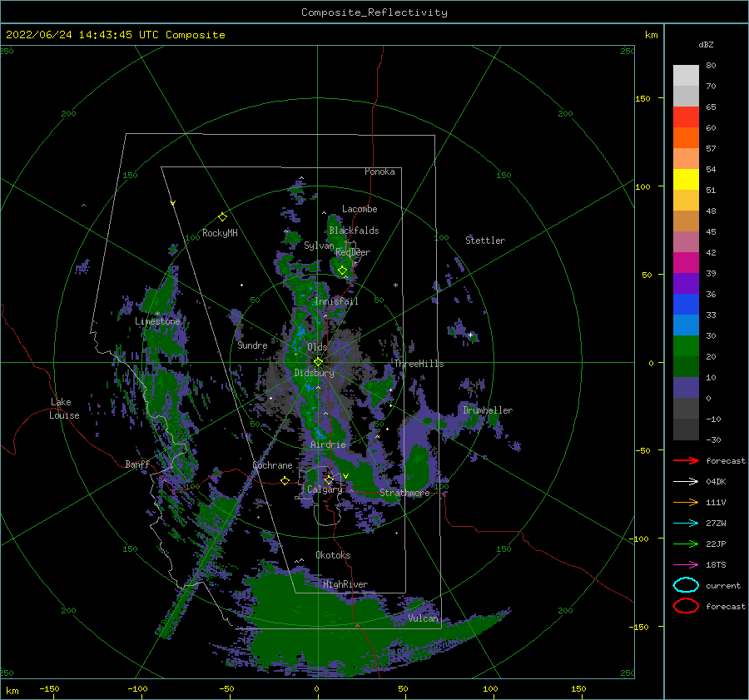
Task: Click the cyan 27ZW arrow icon
Action: [686, 524]
